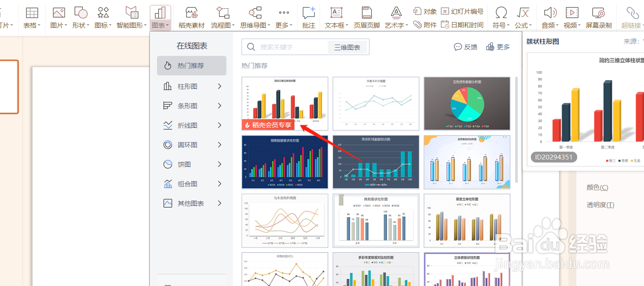Click the 颜色(C) label in side panel
The image size is (644, 286).
point(597,187)
